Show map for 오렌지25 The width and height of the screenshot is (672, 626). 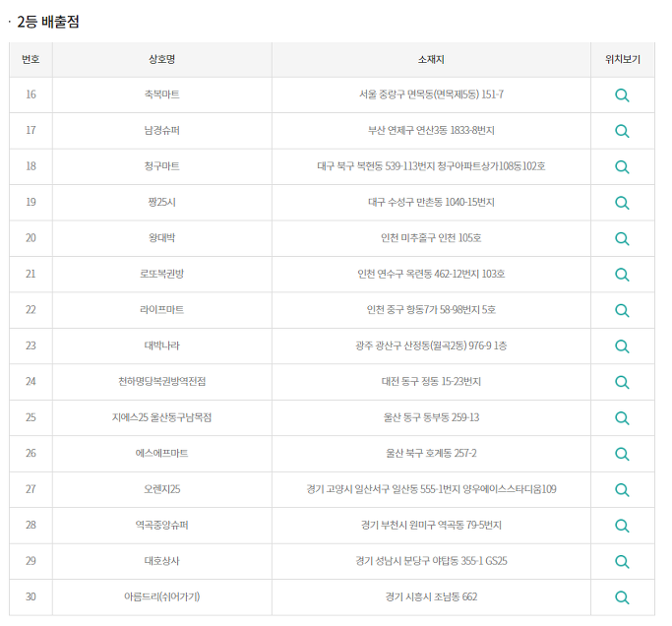[x=622, y=489]
